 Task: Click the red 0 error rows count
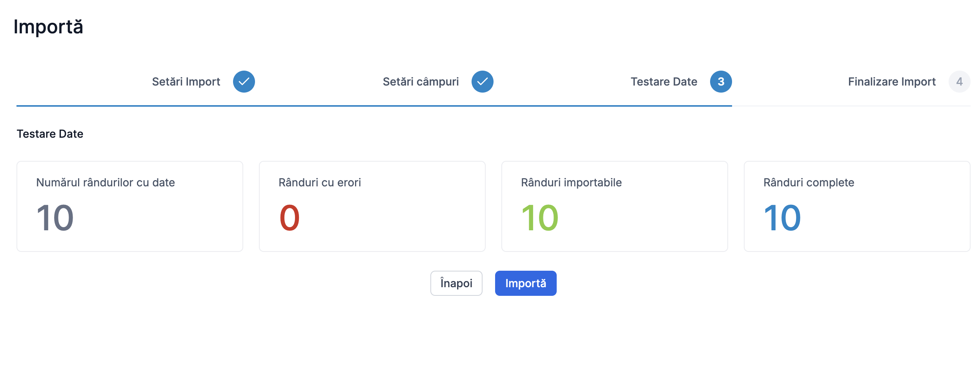click(x=290, y=218)
